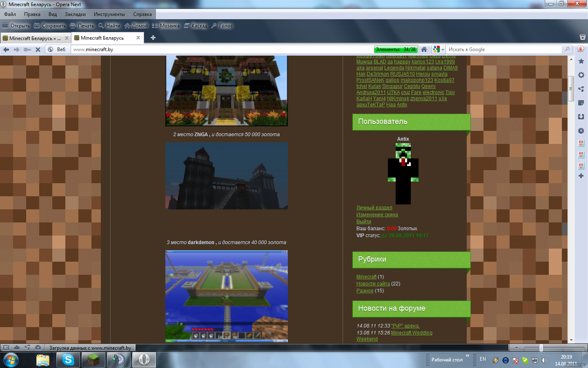
Task: Toggle panel via status bar panel icon
Action: click(6, 348)
